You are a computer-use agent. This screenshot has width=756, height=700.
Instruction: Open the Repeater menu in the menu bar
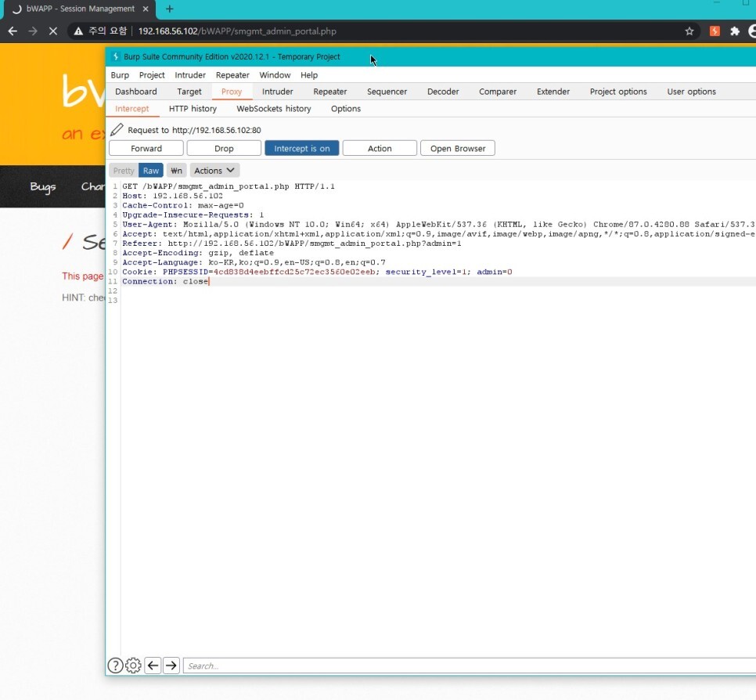click(232, 74)
